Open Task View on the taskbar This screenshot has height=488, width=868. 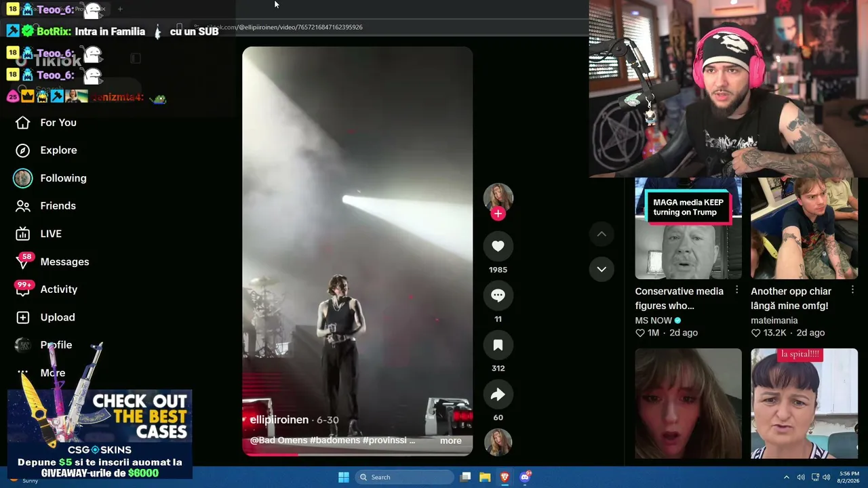point(466,477)
